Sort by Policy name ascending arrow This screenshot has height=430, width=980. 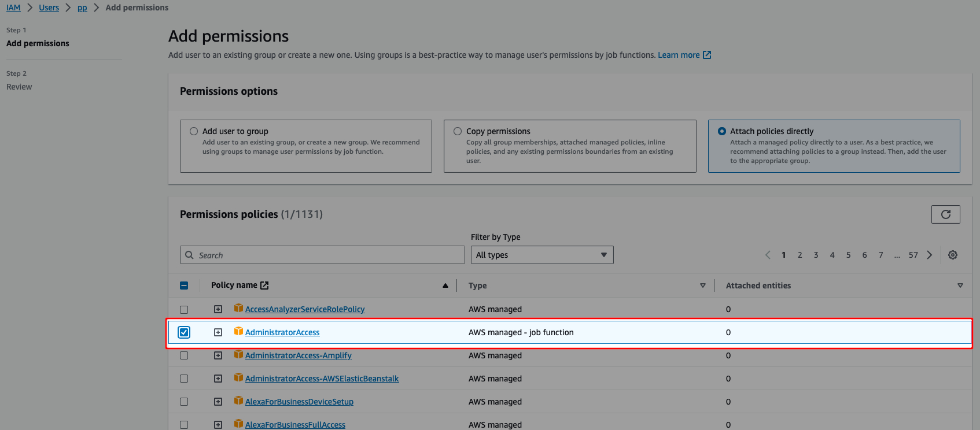[445, 286]
